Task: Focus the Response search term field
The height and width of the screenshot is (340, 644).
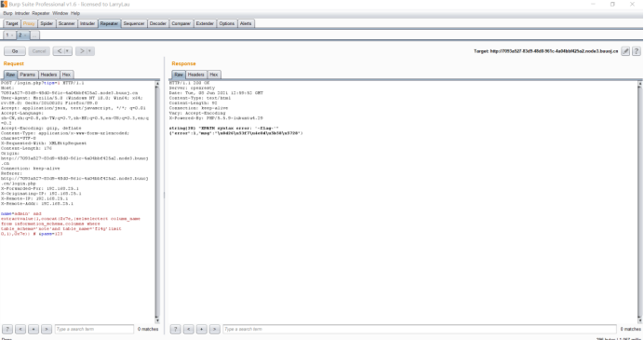Action: tap(420, 329)
